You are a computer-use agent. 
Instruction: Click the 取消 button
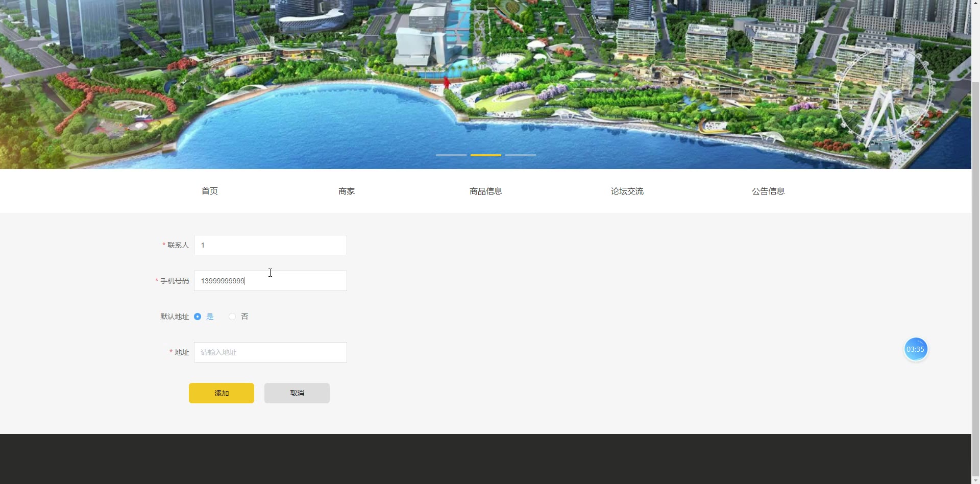[x=297, y=393]
